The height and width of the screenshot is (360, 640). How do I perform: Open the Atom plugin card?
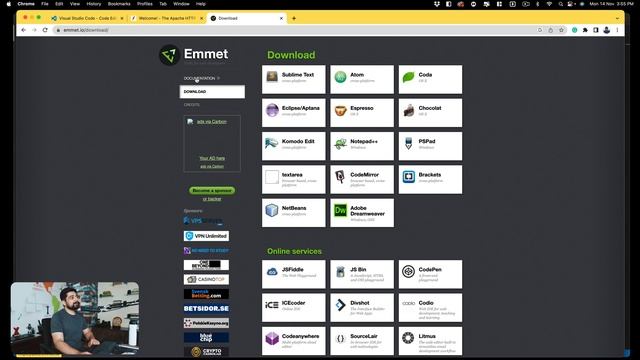[362, 79]
